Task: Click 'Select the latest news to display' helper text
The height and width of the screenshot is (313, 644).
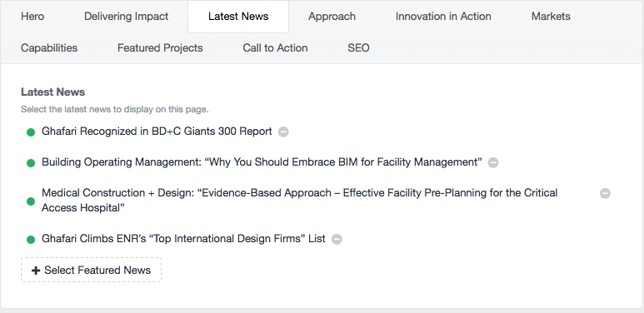Action: pos(115,110)
